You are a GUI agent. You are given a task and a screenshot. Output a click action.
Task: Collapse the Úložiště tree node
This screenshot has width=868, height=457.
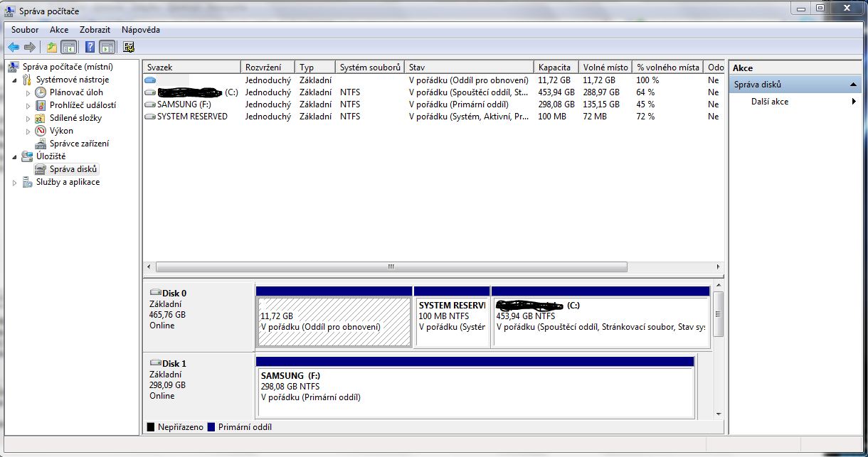15,157
